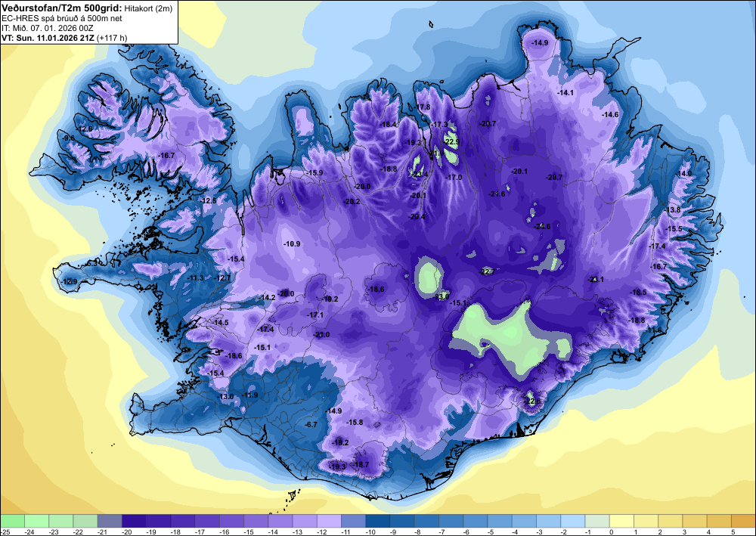Click the legend swatch between -21 and -20
The image size is (756, 536).
[110, 521]
